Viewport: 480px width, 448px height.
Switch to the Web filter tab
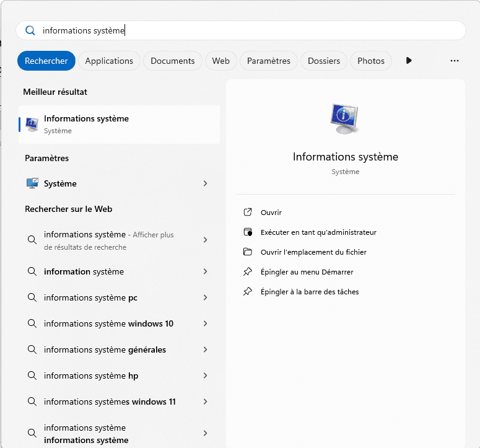pos(220,61)
